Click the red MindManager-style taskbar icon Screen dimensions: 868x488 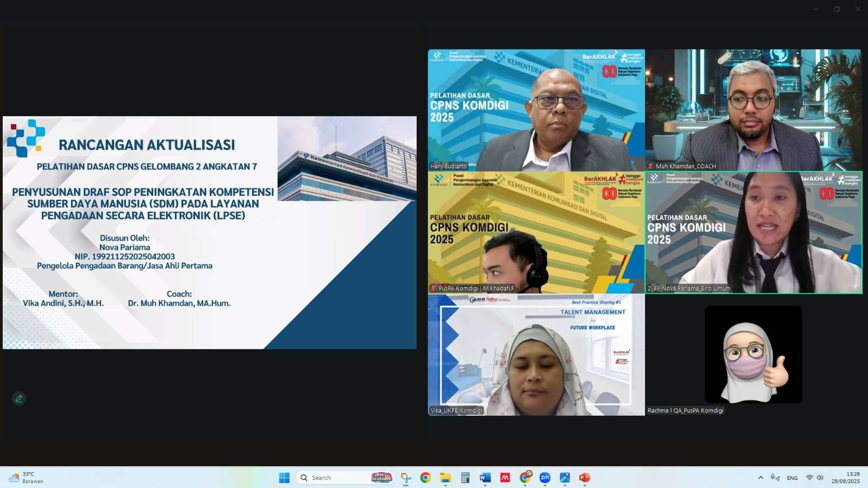tap(505, 478)
